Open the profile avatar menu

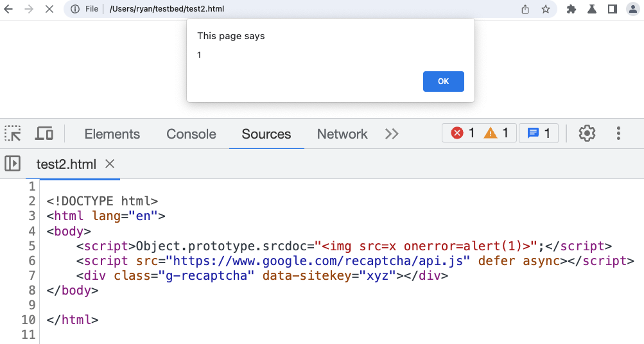[633, 8]
